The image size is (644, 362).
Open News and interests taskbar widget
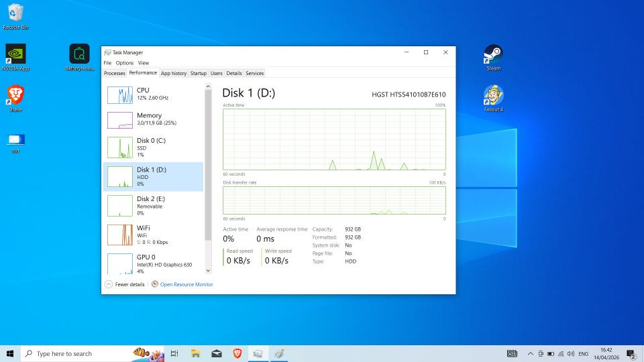coord(512,353)
